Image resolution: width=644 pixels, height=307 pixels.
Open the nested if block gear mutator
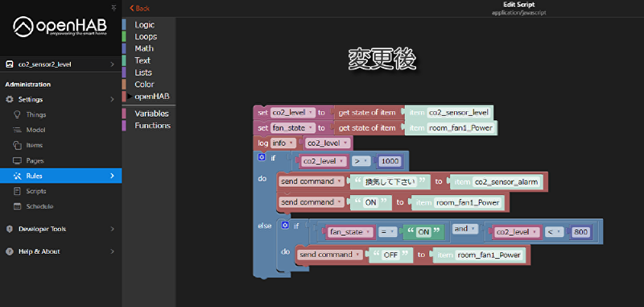click(x=285, y=226)
